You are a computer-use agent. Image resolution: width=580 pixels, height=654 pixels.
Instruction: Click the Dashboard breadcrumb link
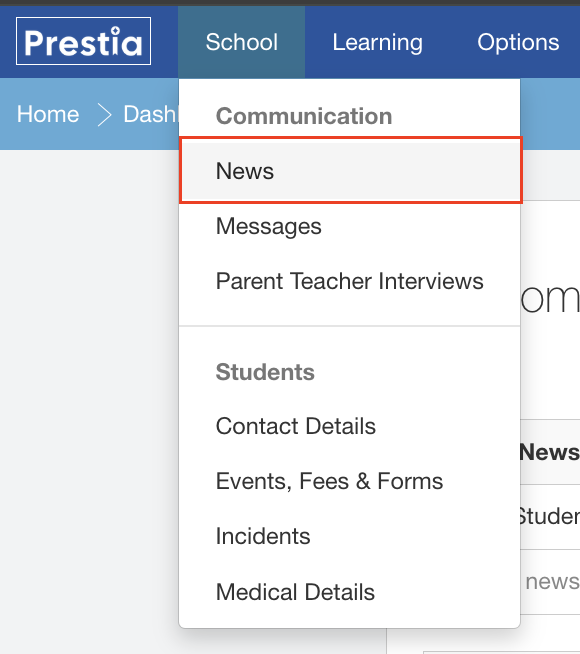point(151,114)
